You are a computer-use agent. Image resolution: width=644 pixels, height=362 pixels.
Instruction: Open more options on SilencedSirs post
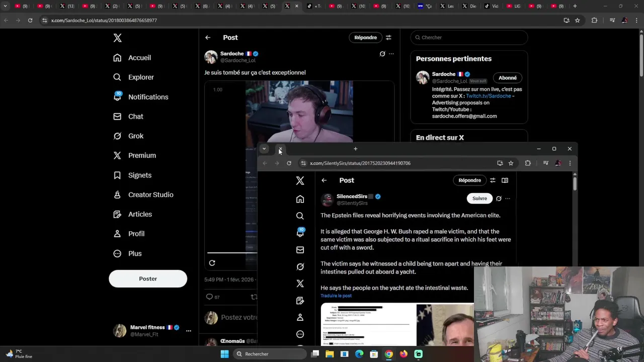point(507,199)
